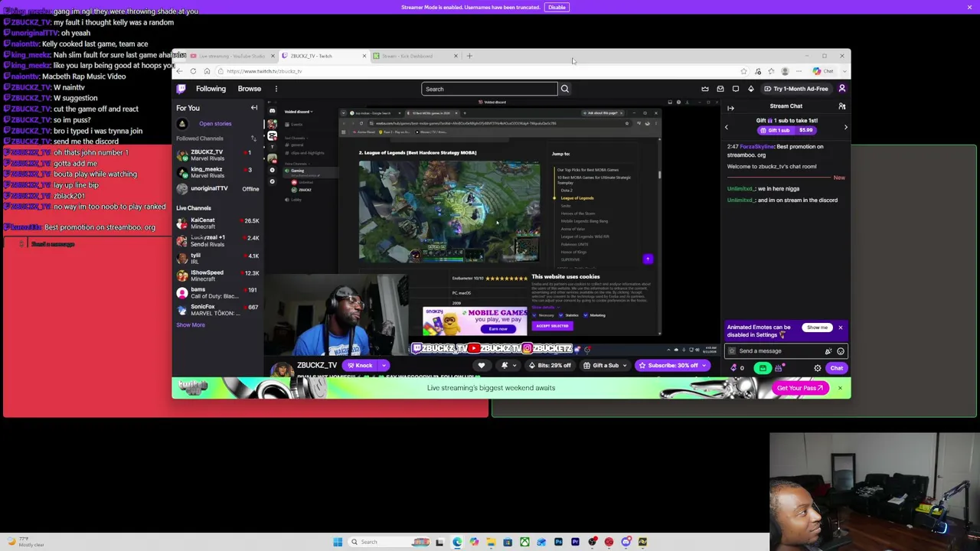Open Photoshop from taskbar

[x=558, y=542]
